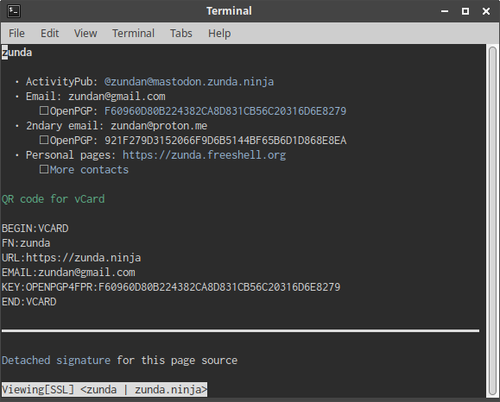The width and height of the screenshot is (500, 402).
Task: Maximize the Terminal window
Action: click(x=465, y=11)
